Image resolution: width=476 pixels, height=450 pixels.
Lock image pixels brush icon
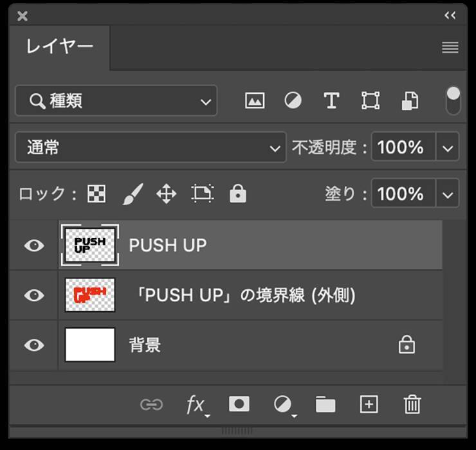pos(132,194)
